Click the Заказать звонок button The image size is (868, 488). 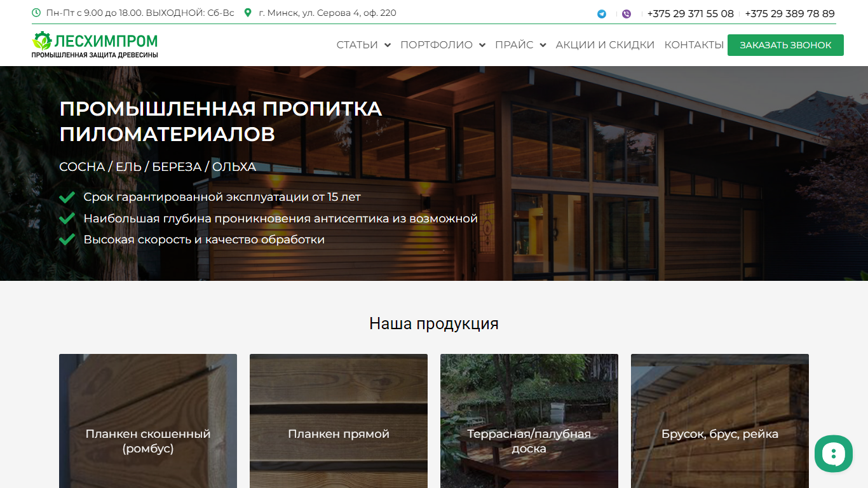785,45
